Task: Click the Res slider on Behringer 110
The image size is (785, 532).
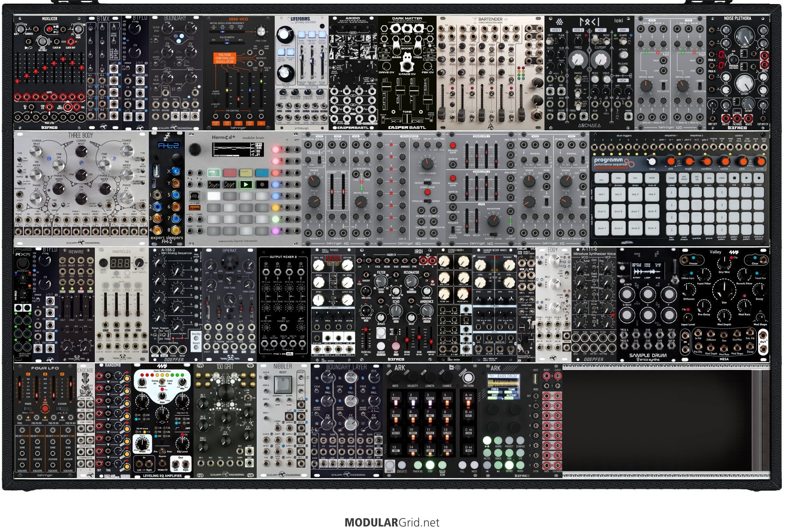Action: point(343,191)
